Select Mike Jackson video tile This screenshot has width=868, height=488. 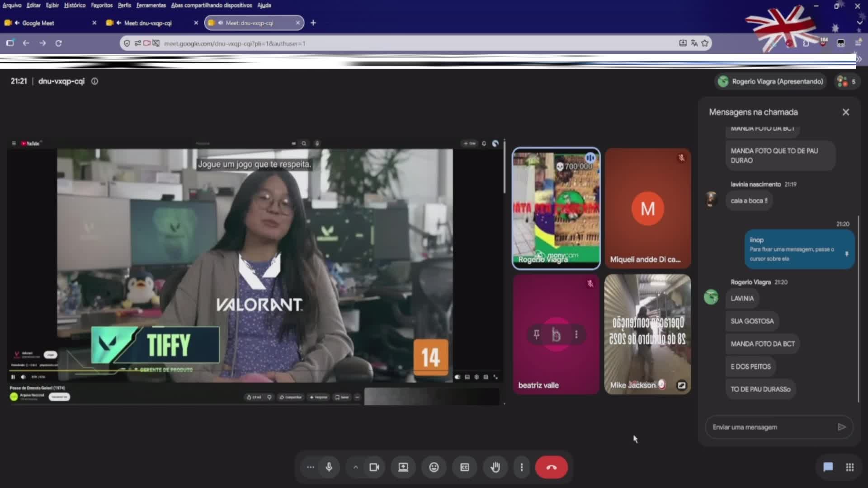pos(647,334)
